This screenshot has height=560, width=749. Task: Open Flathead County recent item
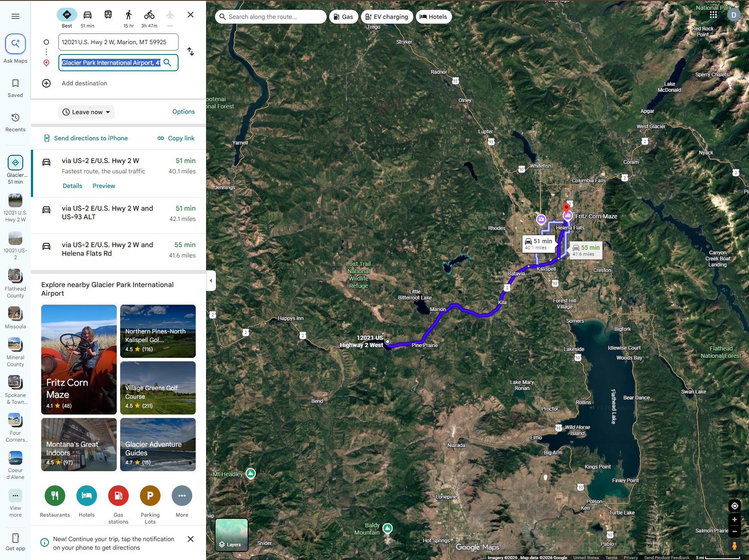pyautogui.click(x=15, y=284)
